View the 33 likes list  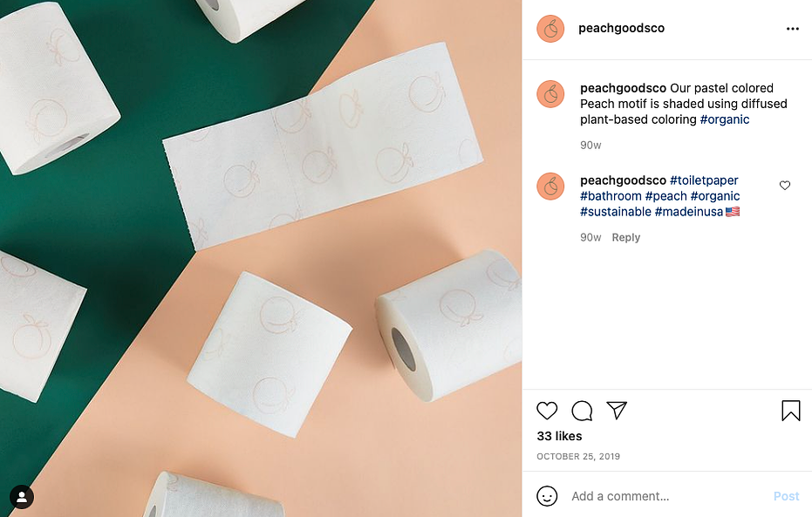click(559, 436)
